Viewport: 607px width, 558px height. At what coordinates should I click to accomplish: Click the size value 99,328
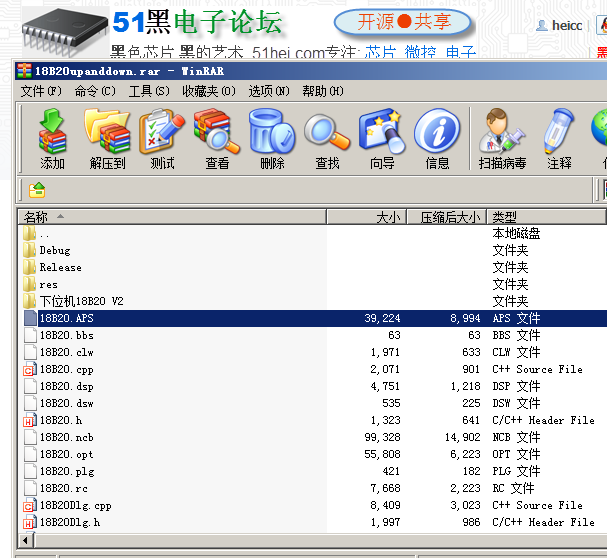click(382, 438)
